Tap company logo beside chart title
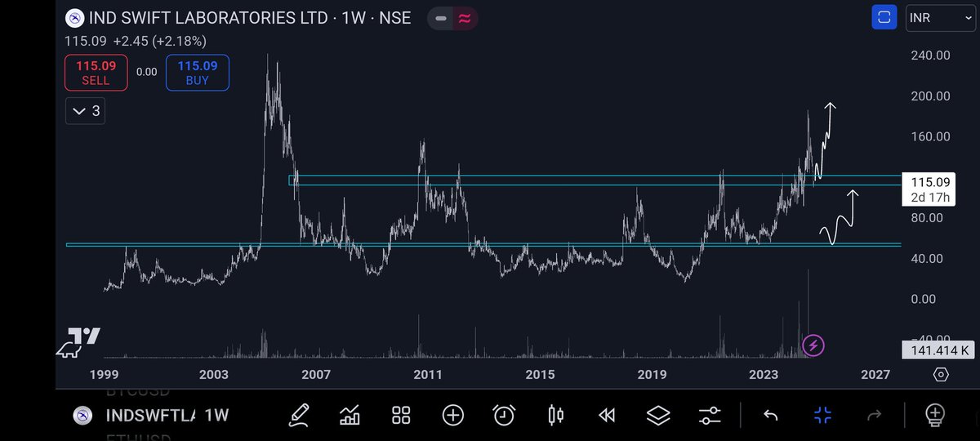Viewport: 980px width, 441px height. 75,17
